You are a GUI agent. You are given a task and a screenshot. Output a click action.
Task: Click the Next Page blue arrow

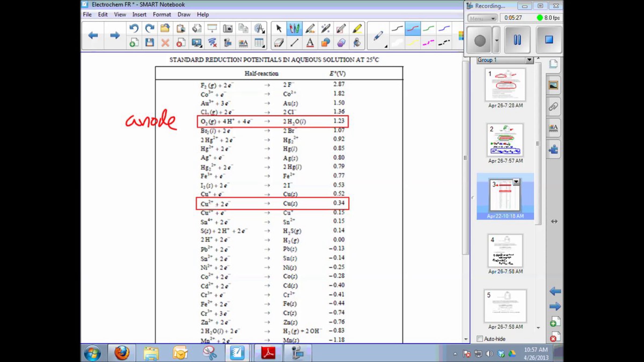[115, 35]
